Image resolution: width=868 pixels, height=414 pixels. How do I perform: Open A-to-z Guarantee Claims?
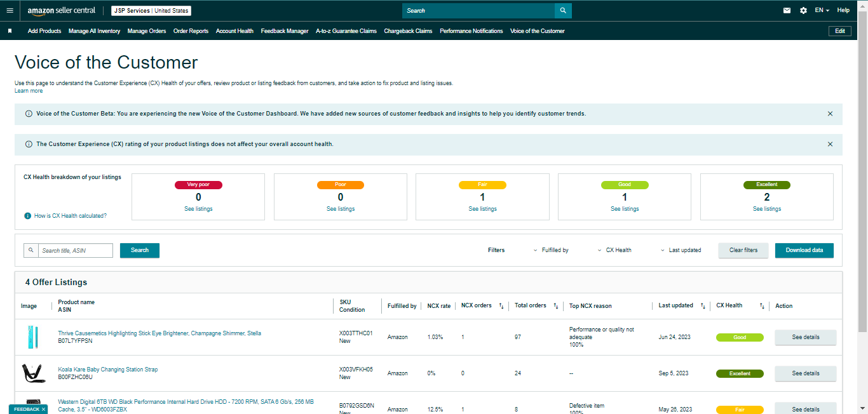[346, 31]
